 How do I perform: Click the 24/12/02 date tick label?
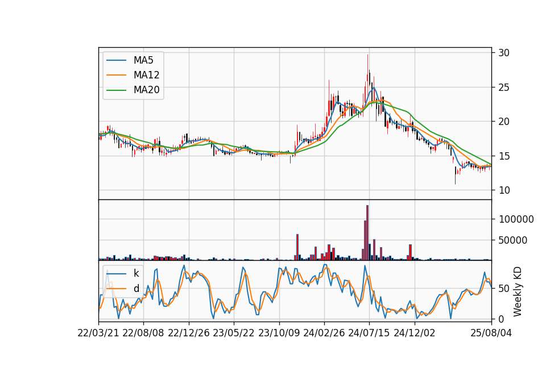415,333
